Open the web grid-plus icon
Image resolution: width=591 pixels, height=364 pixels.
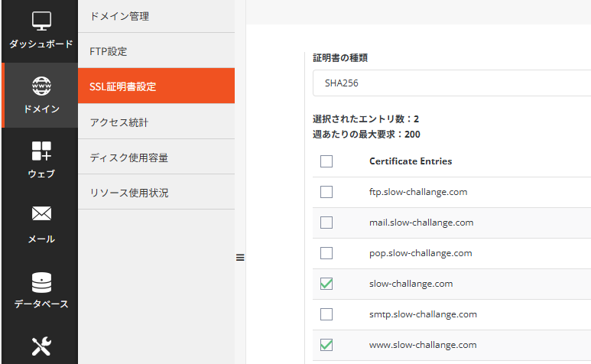[41, 151]
